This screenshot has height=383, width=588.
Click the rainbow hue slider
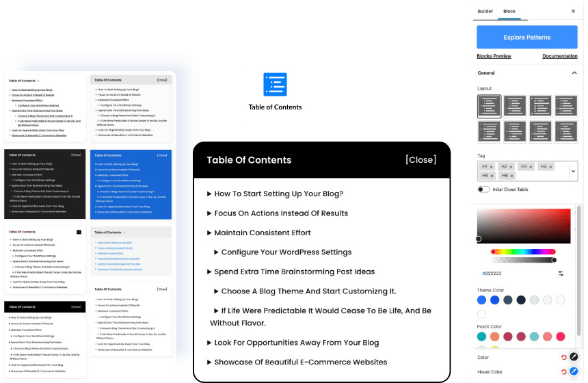pos(523,252)
